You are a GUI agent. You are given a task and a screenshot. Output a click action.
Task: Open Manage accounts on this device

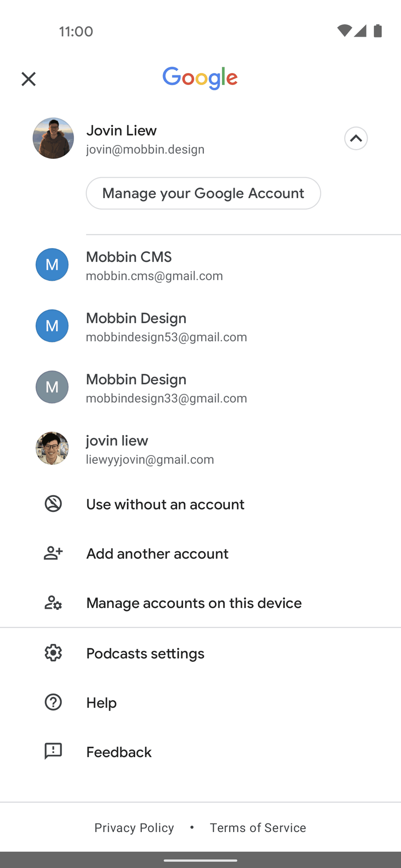point(200,603)
